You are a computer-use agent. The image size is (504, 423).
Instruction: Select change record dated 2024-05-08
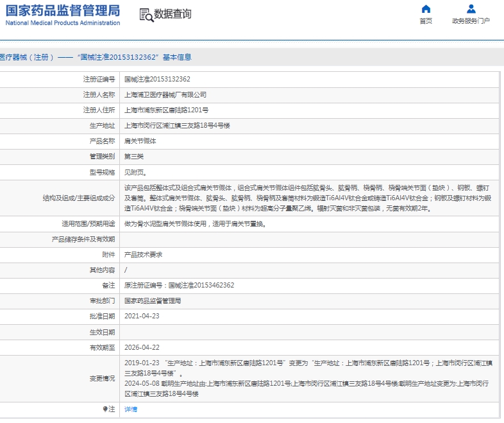click(307, 388)
